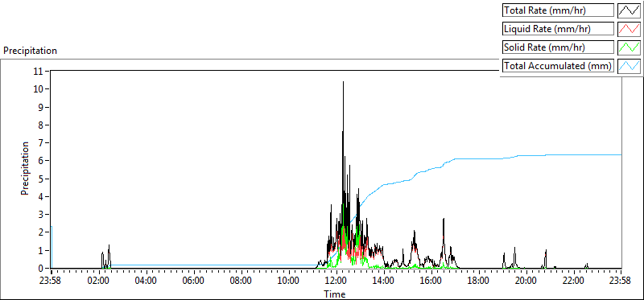Click the 12:00 tick label on time axis
Screen dimensions: 644x300
336,282
